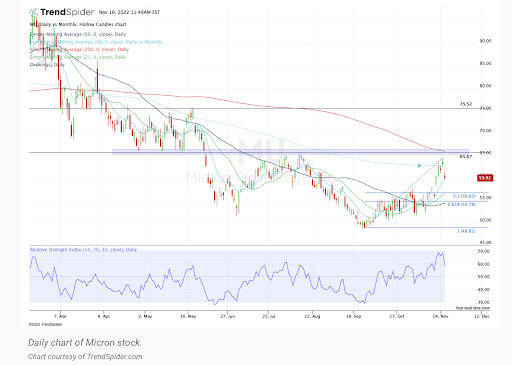Select the 0.5 (56.63) Fibonacci label

(x=464, y=196)
